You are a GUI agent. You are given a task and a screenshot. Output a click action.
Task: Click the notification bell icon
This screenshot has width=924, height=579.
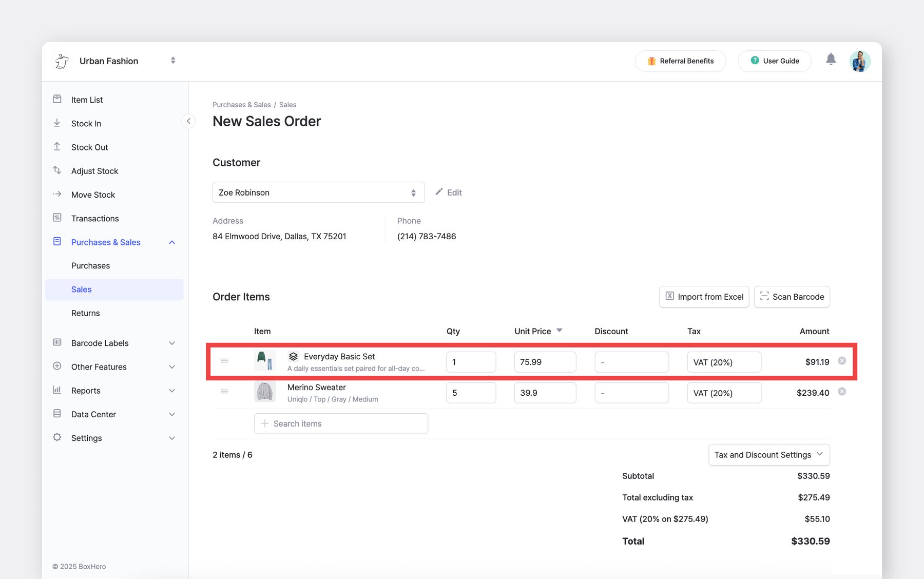(x=831, y=59)
